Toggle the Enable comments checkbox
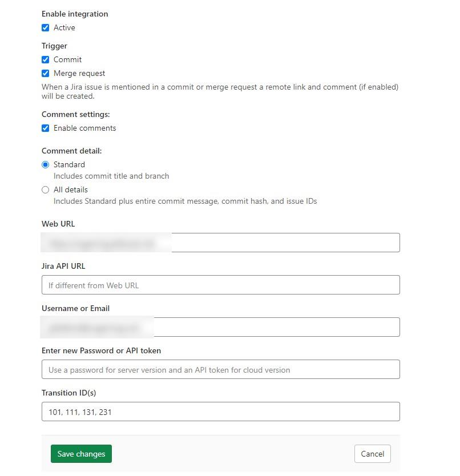Image resolution: width=460 pixels, height=476 pixels. tap(46, 128)
